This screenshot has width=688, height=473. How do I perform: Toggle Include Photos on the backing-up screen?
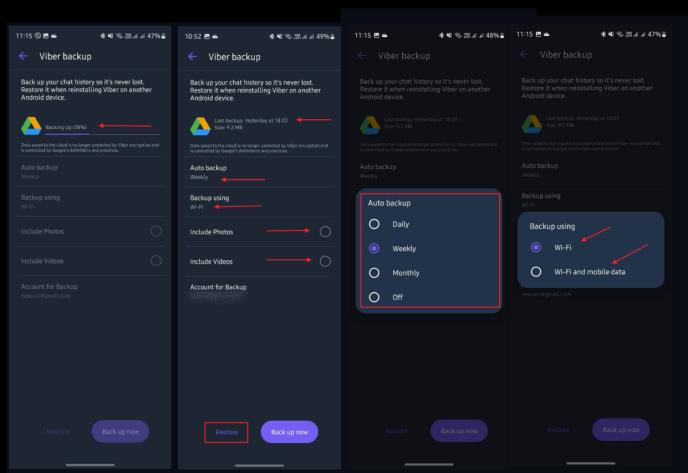click(x=156, y=231)
